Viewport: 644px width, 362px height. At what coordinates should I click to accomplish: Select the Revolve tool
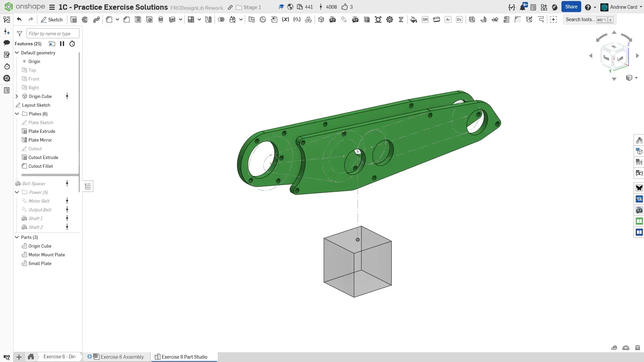(85, 19)
